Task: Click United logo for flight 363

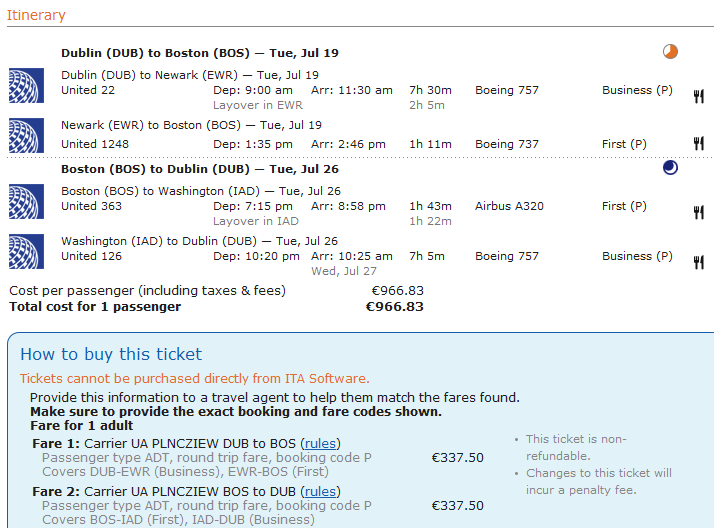Action: [26, 200]
